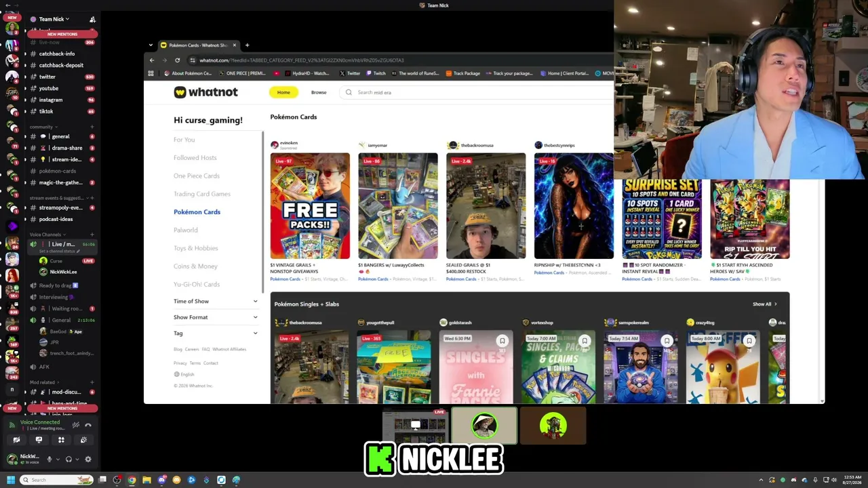Image resolution: width=868 pixels, height=488 pixels.
Task: Select the Pokémon Cards sidebar category
Action: [197, 212]
